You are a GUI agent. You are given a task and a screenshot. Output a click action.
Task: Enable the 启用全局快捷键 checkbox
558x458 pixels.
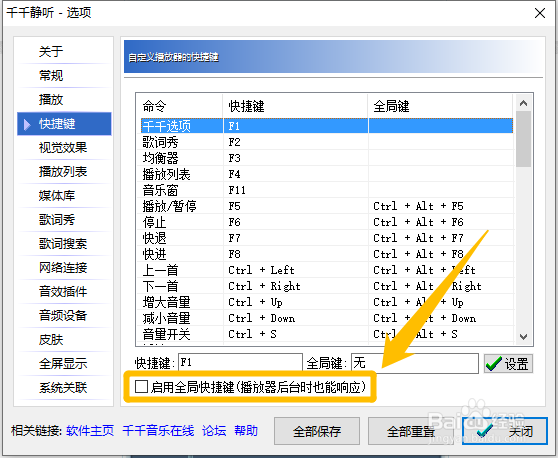[x=141, y=386]
